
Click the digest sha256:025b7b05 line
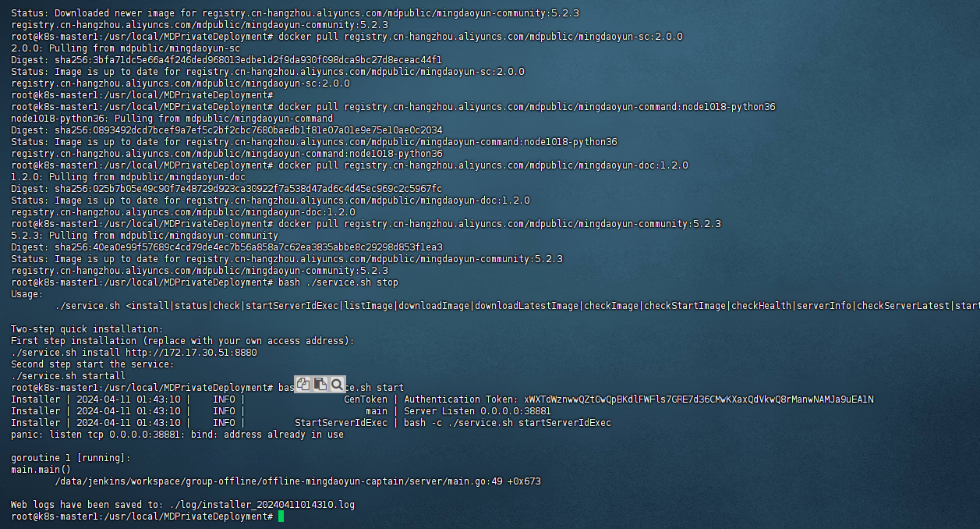coord(226,189)
